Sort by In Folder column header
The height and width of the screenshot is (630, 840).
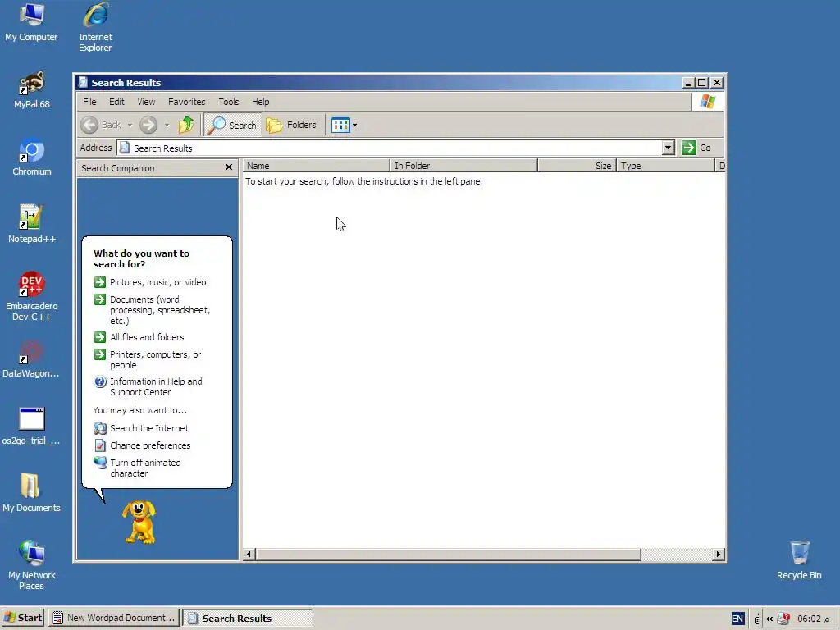click(464, 166)
